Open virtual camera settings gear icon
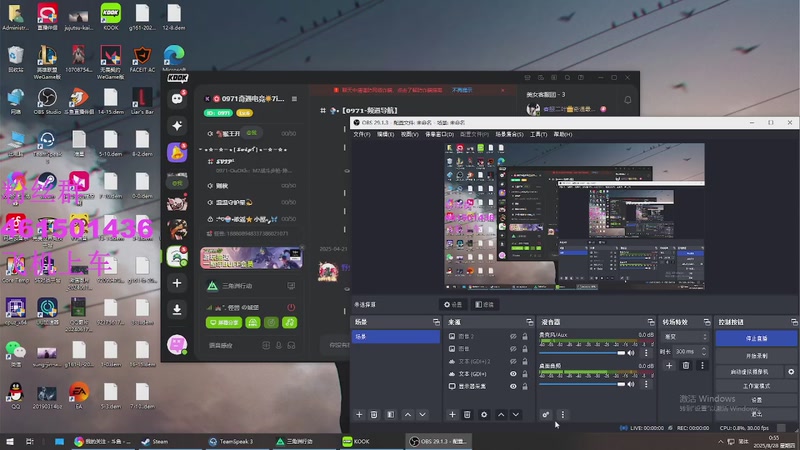 (x=791, y=372)
